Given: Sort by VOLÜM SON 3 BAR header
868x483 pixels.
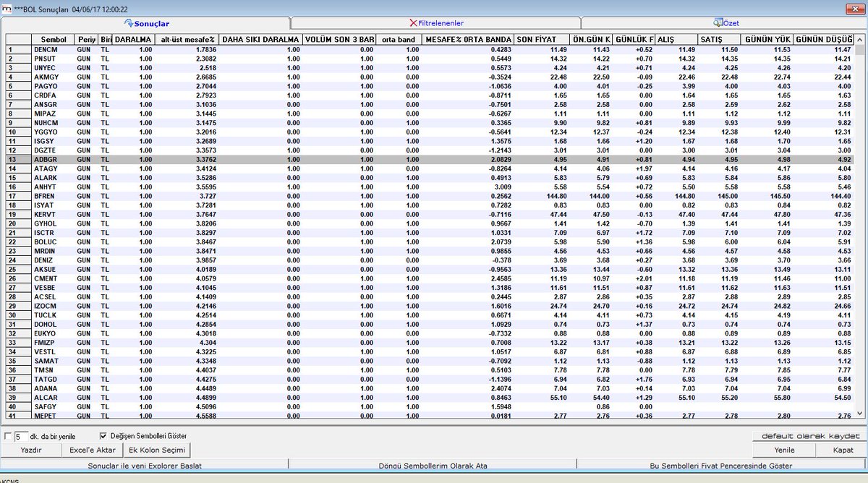Looking at the screenshot, I should [x=339, y=39].
